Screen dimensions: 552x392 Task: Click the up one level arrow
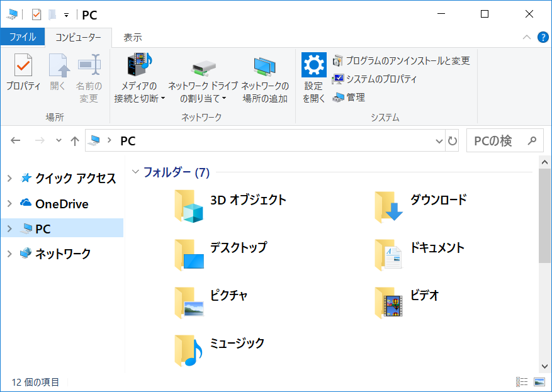[75, 142]
